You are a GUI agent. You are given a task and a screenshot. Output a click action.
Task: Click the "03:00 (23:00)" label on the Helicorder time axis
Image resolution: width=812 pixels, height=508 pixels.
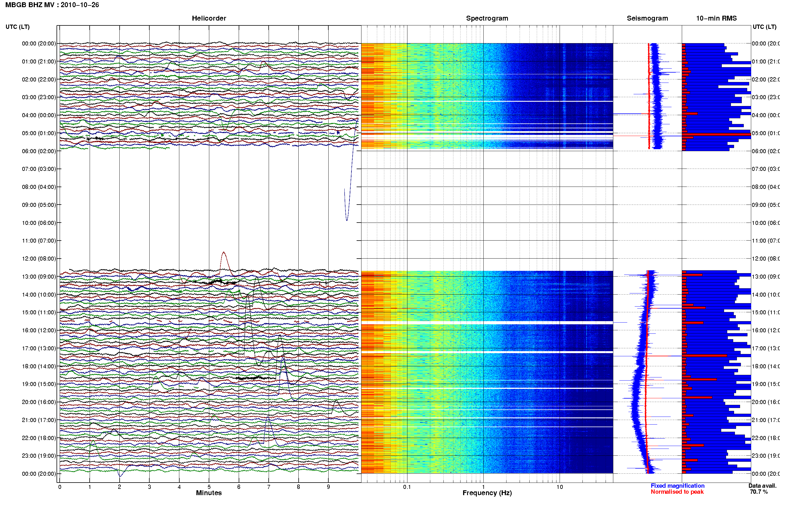click(x=39, y=97)
